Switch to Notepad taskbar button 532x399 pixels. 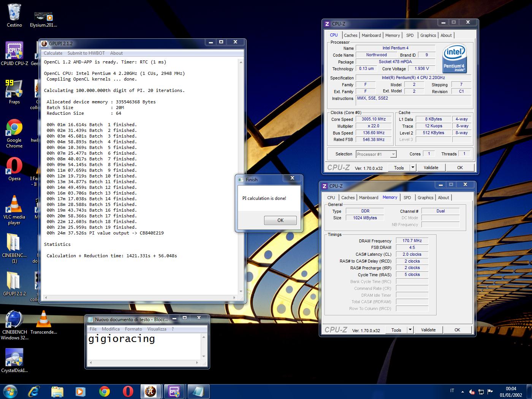click(x=198, y=391)
